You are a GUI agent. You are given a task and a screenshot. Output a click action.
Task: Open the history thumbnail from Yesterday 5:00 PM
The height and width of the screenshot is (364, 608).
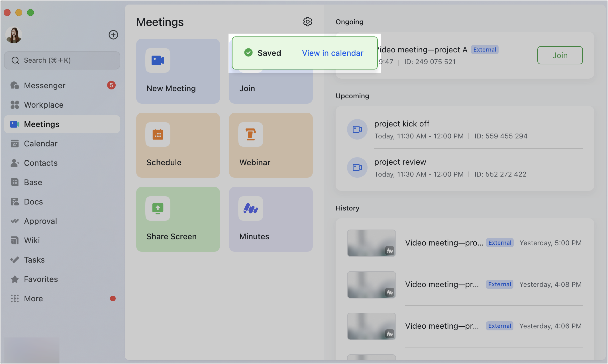(371, 243)
